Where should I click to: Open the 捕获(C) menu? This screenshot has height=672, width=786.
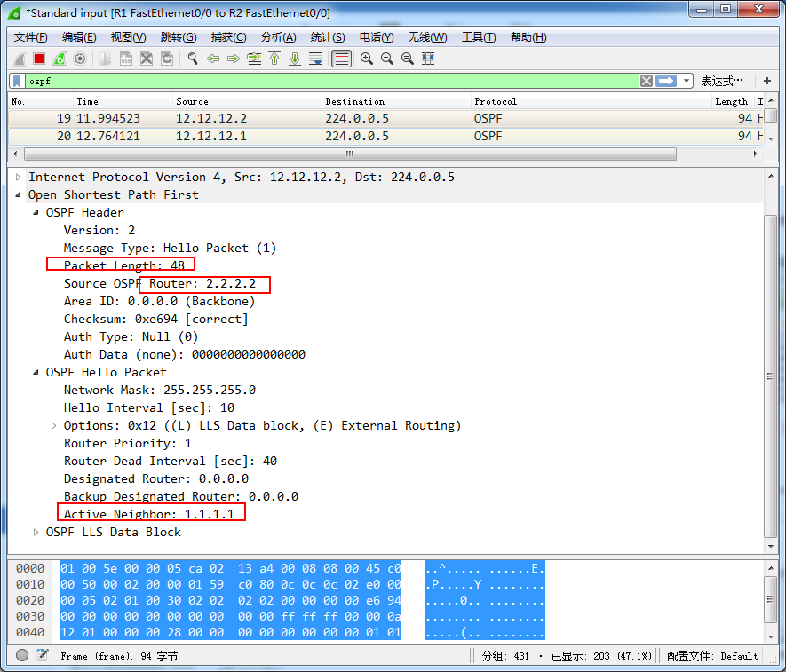click(228, 37)
